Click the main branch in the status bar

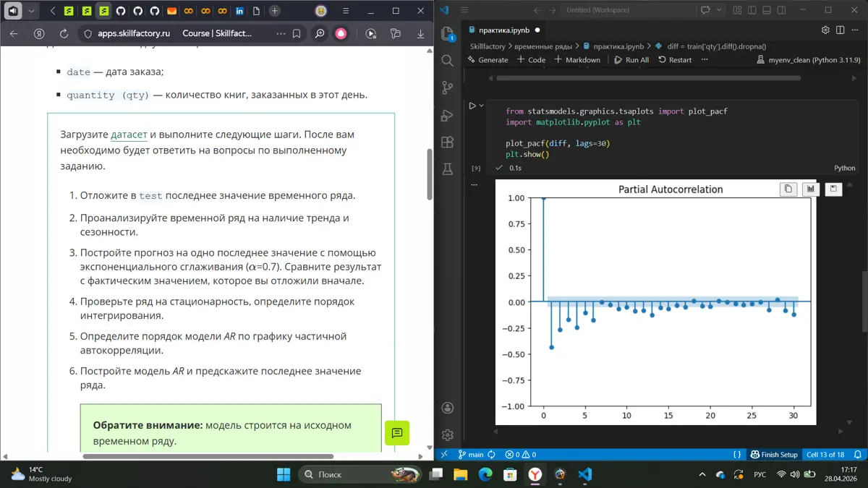coord(471,455)
